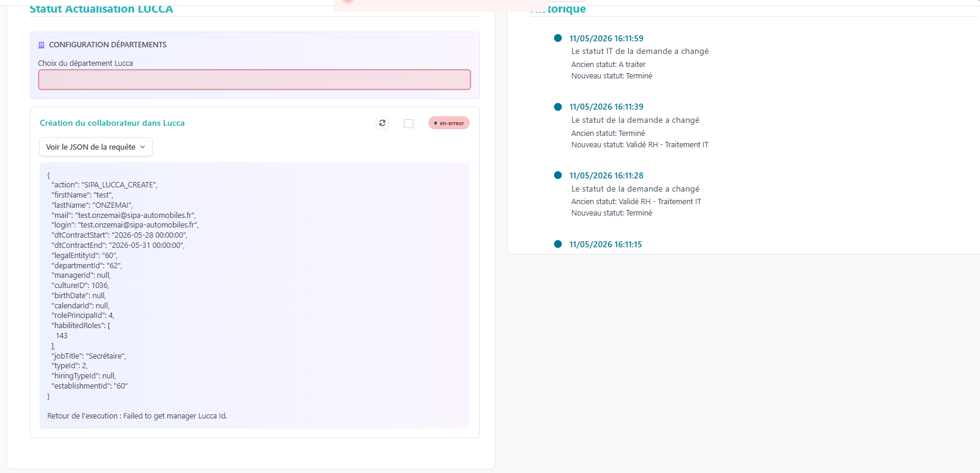Viewport: 980px width, 473px height.
Task: Click the JSON line with mail test.onzemai@sipa-automobiles.fr
Action: [124, 215]
